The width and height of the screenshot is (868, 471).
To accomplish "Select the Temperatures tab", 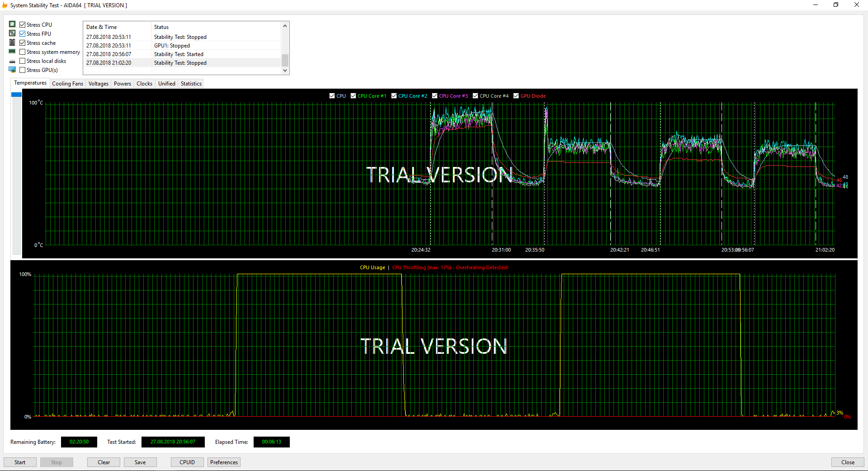I will pos(30,83).
